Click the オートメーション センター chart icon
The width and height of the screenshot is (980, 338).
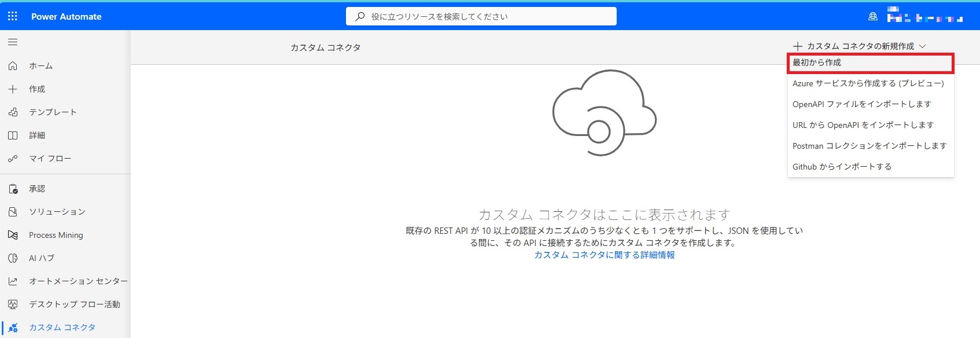[x=13, y=281]
